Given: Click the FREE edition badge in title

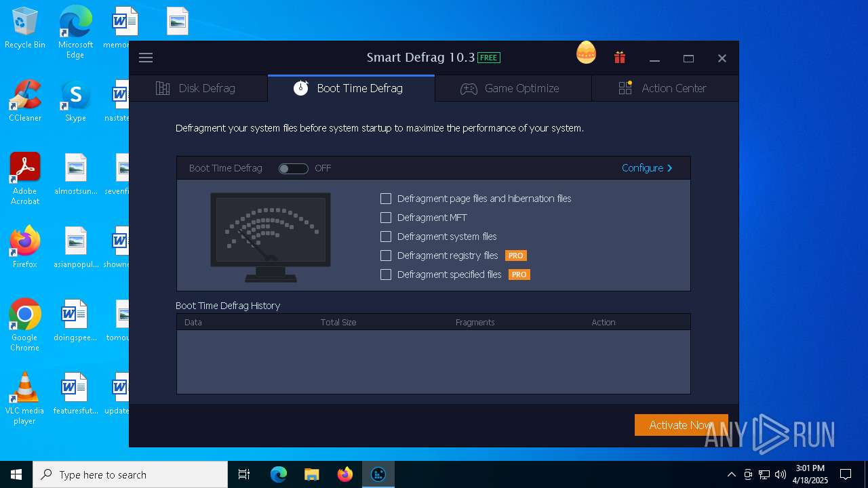Looking at the screenshot, I should click(489, 58).
